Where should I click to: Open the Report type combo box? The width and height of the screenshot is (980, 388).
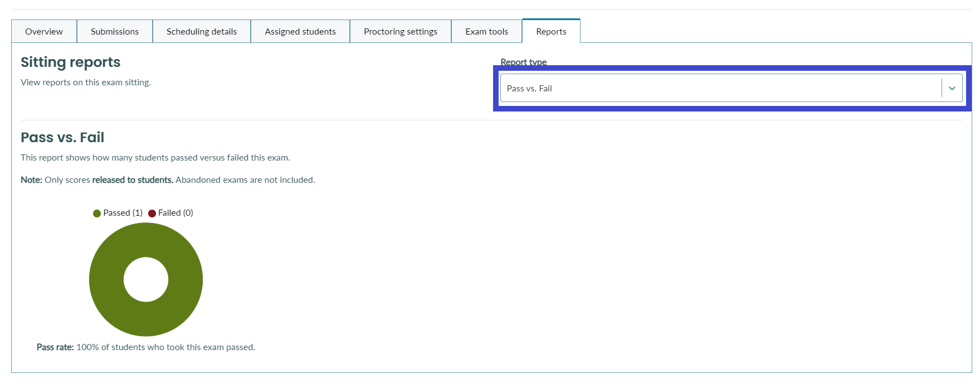pos(731,88)
